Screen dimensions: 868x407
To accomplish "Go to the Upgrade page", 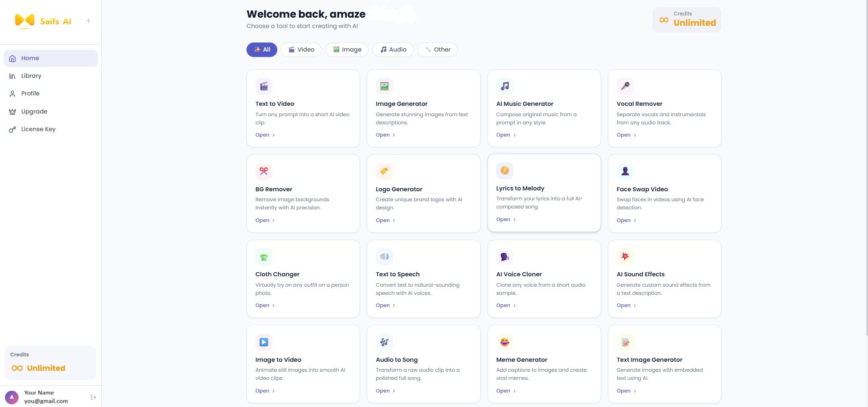I will pos(34,112).
